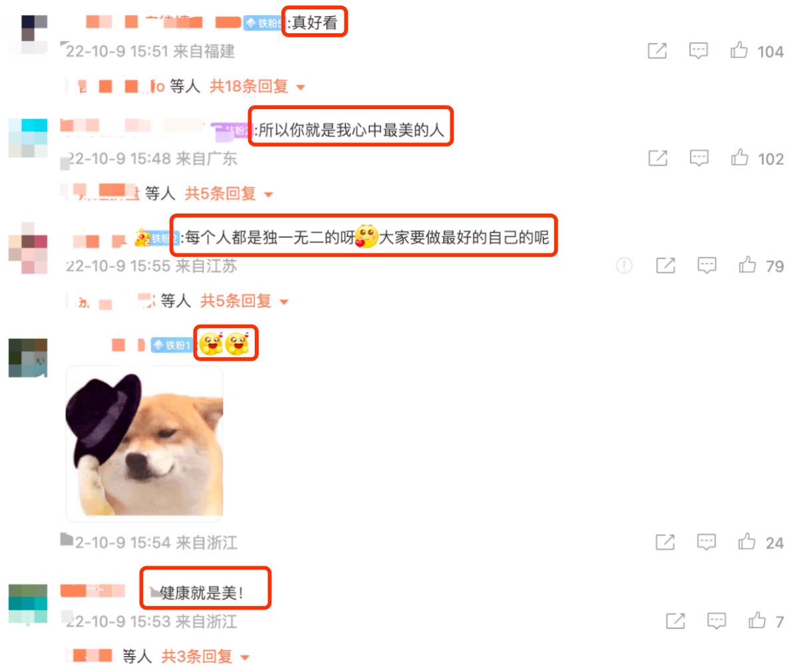Like the dog image comment with 24 likes
This screenshot has width=797, height=672.
pos(746,542)
